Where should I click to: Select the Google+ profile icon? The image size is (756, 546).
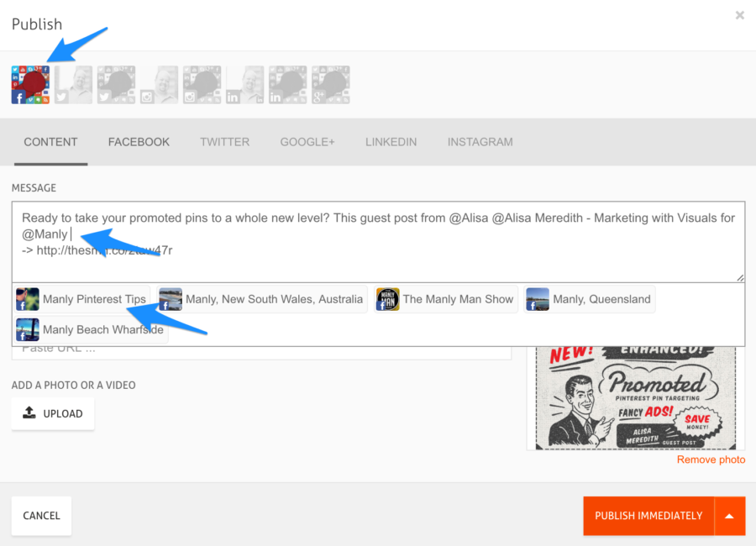pyautogui.click(x=331, y=85)
